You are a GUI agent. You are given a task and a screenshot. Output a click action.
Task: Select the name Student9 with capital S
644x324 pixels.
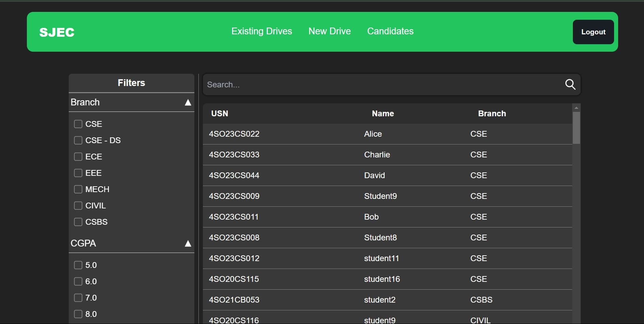click(381, 196)
